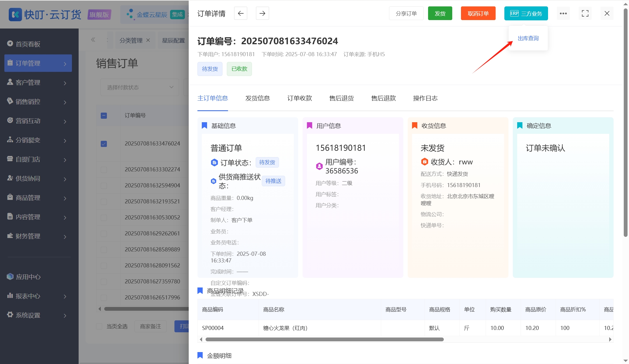Image resolution: width=629 pixels, height=364 pixels.
Task: Uncheck order 202507081633476024 checkbox
Action: coord(104,144)
